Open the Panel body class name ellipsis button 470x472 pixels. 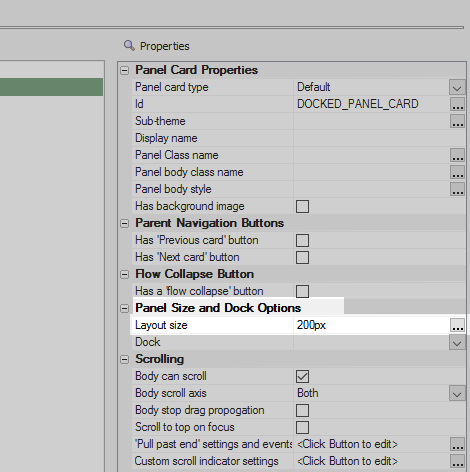[457, 172]
